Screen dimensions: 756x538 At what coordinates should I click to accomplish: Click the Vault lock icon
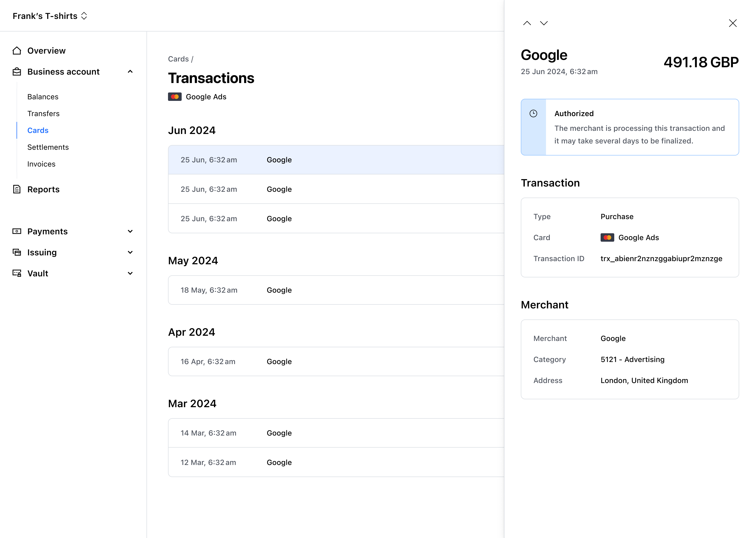click(x=17, y=273)
